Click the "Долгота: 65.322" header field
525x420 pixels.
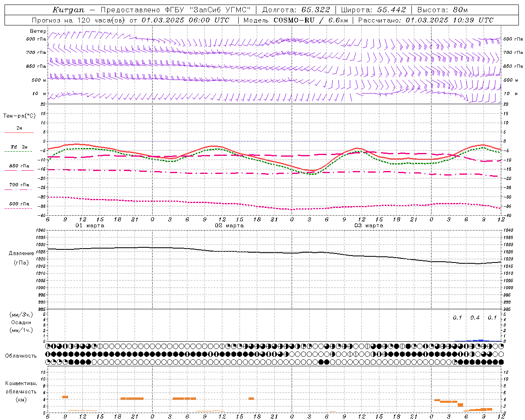(296, 10)
